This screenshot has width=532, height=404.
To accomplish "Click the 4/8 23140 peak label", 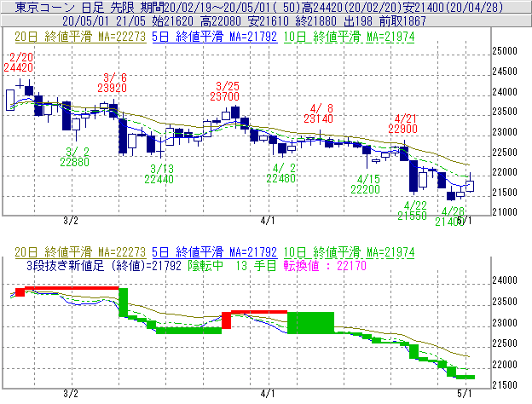I will [318, 113].
